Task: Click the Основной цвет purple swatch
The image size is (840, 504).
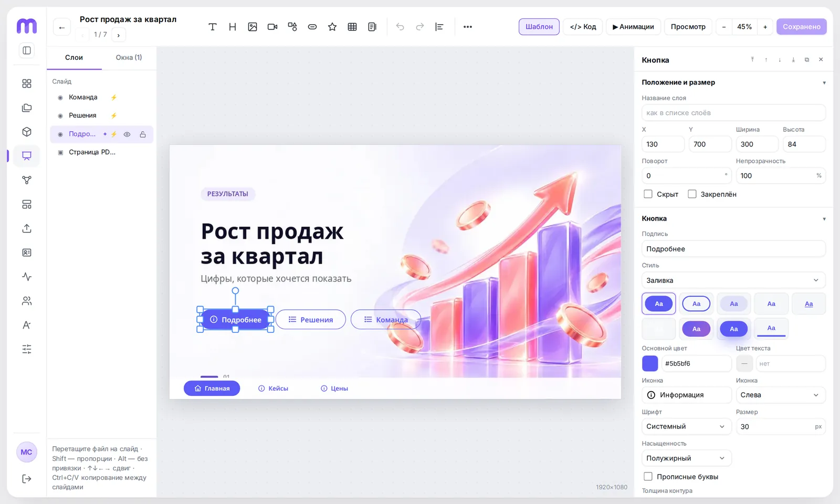Action: click(650, 363)
